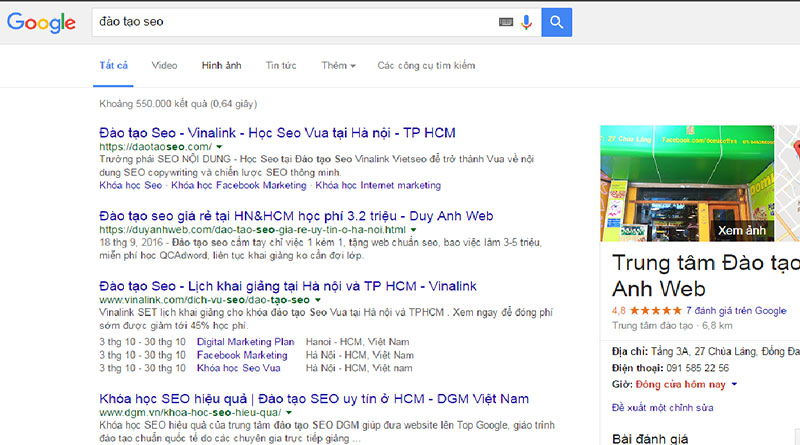
Task: Select the Tất cả tab
Action: point(113,65)
